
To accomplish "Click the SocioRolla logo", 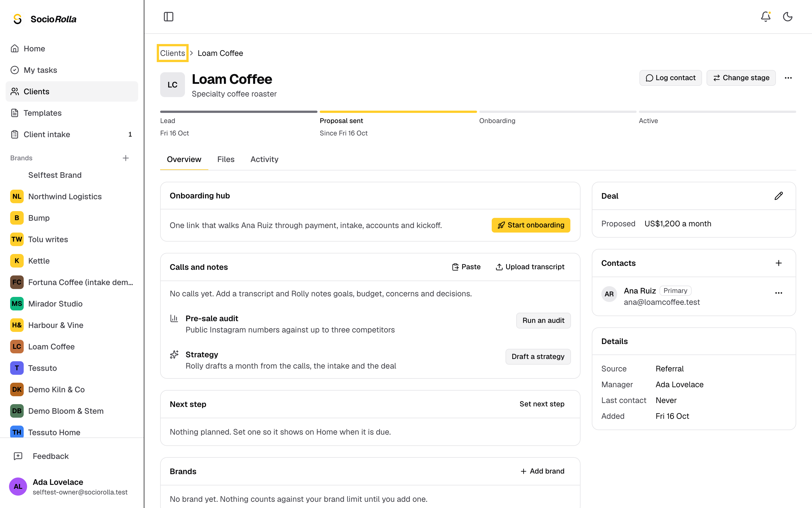I will (45, 19).
